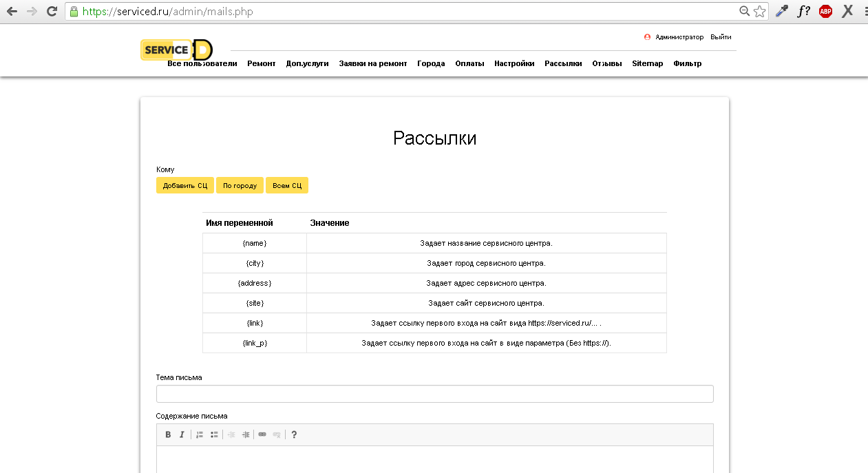Click the zoom magnifier icon in address bar
Screen dimensions: 868x473
point(744,11)
